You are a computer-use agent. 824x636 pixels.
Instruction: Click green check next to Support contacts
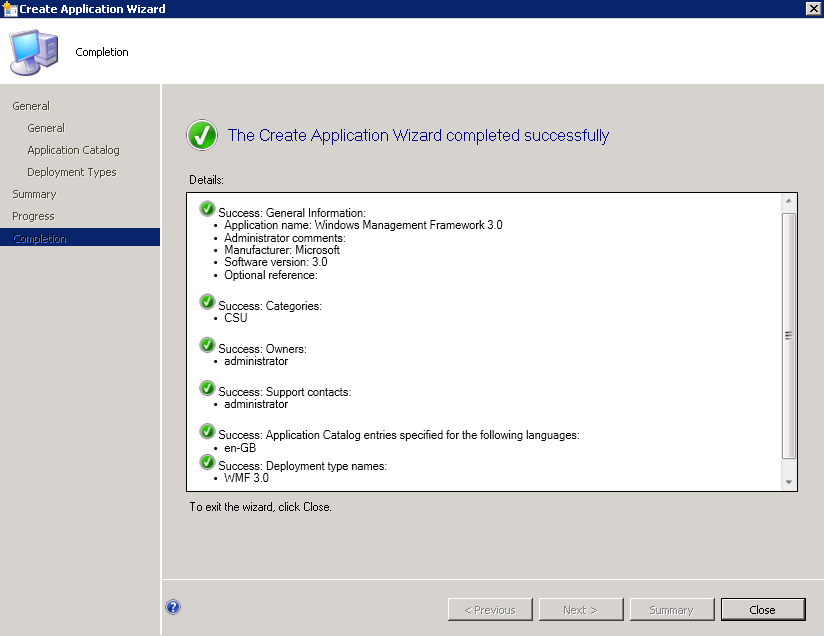(207, 388)
